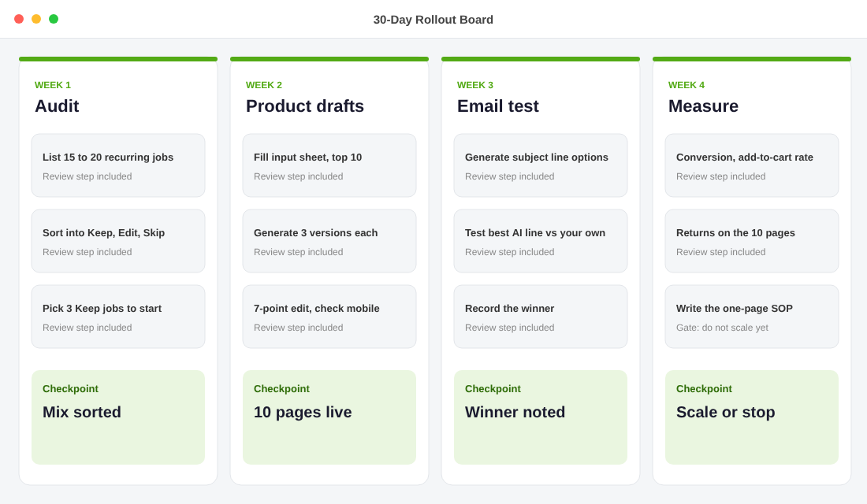Click 'Review step included' under 'Returns on the 10 pages'
Screen dimensions: 867x504
pos(720,252)
